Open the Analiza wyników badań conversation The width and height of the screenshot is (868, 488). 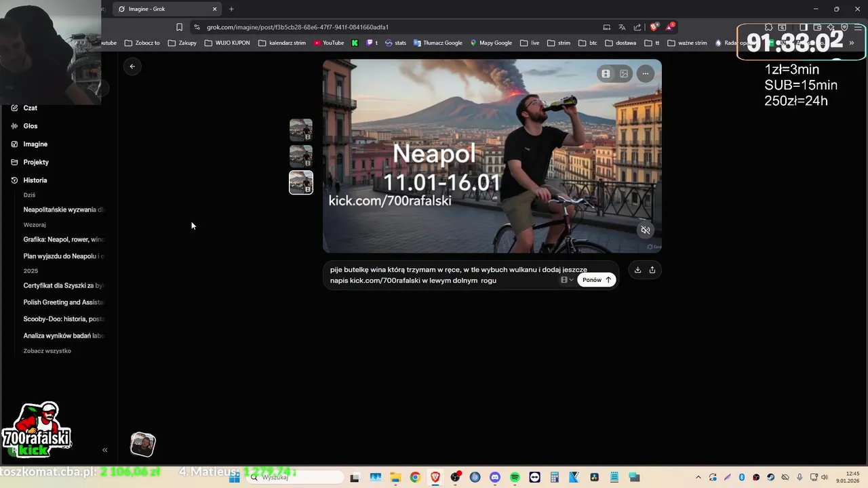point(64,335)
